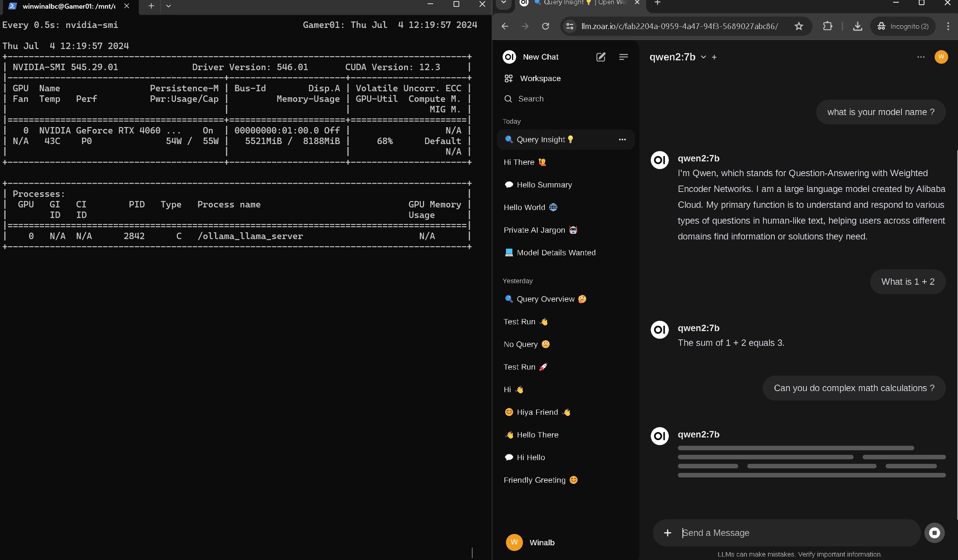Open Winalb user profile menu
The height and width of the screenshot is (560, 958).
click(x=530, y=543)
